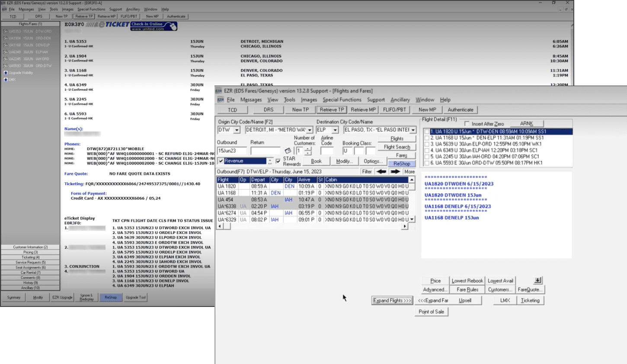Open Special Functions menu in Flights and Fares window
The height and width of the screenshot is (364, 627).
point(342,100)
